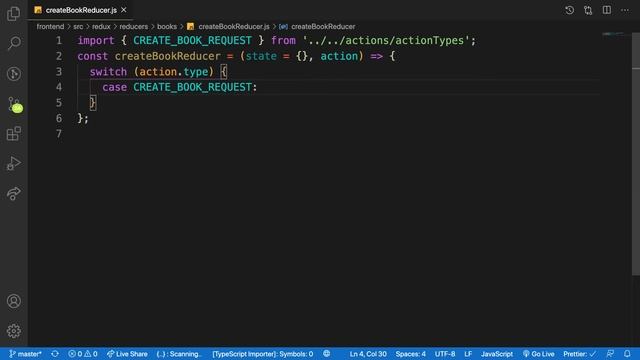Start Live Share from status bar
This screenshot has width=640, height=360.
[127, 354]
